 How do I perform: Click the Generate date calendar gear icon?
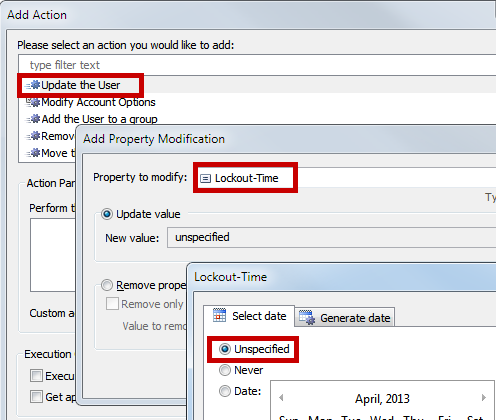(x=307, y=317)
